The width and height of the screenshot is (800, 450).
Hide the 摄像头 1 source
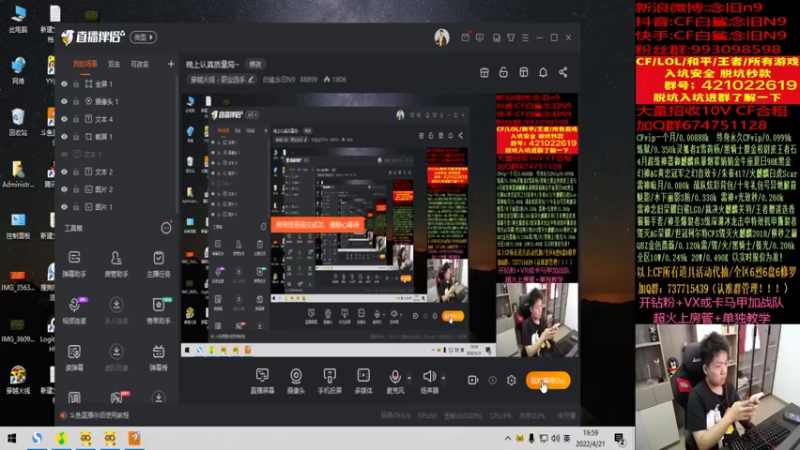click(64, 102)
